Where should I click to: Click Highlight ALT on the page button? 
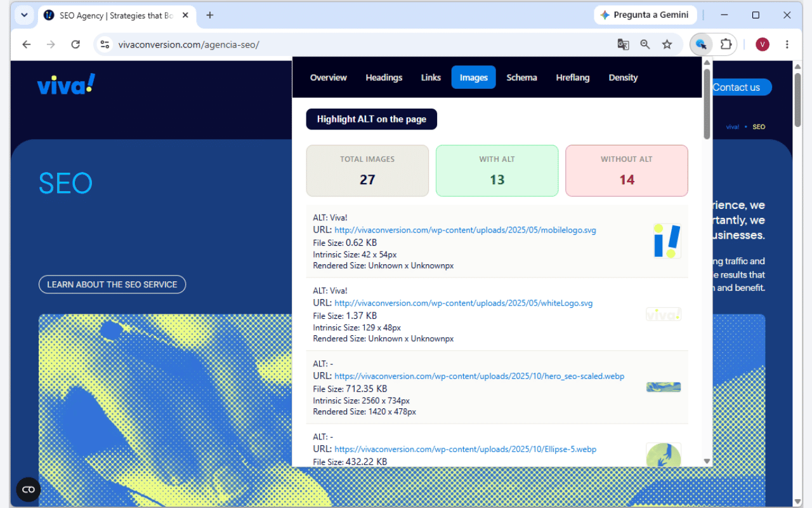click(372, 119)
